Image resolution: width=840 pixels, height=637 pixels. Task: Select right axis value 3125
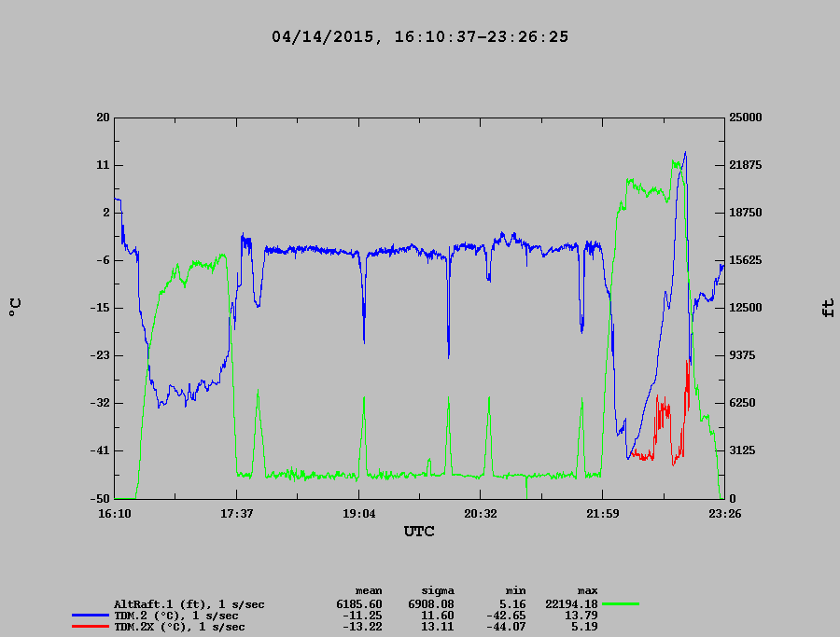pyautogui.click(x=743, y=450)
